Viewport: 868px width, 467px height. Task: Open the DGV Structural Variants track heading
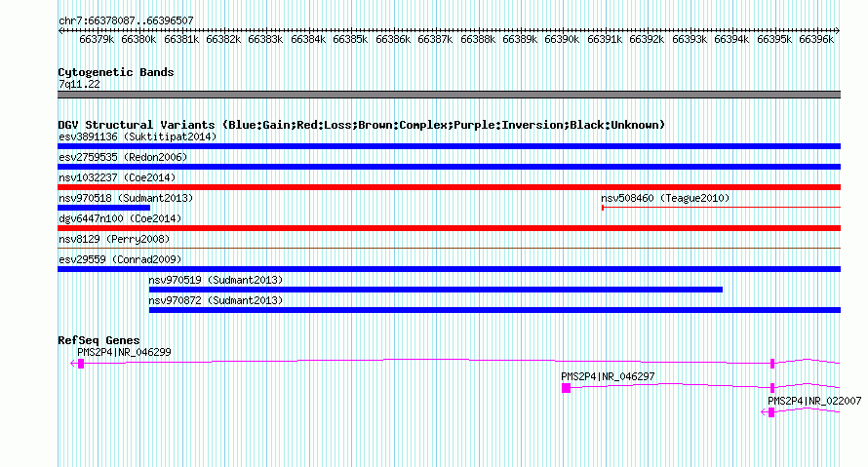(362, 125)
